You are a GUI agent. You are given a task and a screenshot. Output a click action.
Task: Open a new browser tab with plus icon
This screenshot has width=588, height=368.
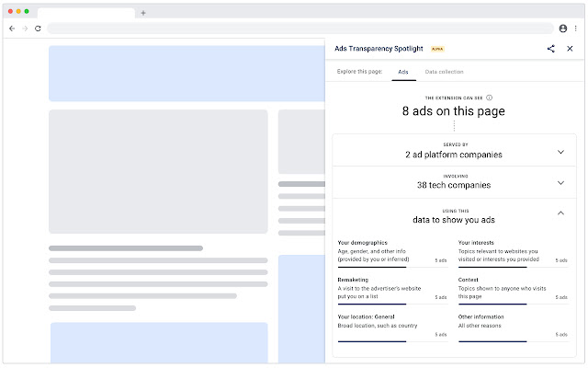click(143, 12)
